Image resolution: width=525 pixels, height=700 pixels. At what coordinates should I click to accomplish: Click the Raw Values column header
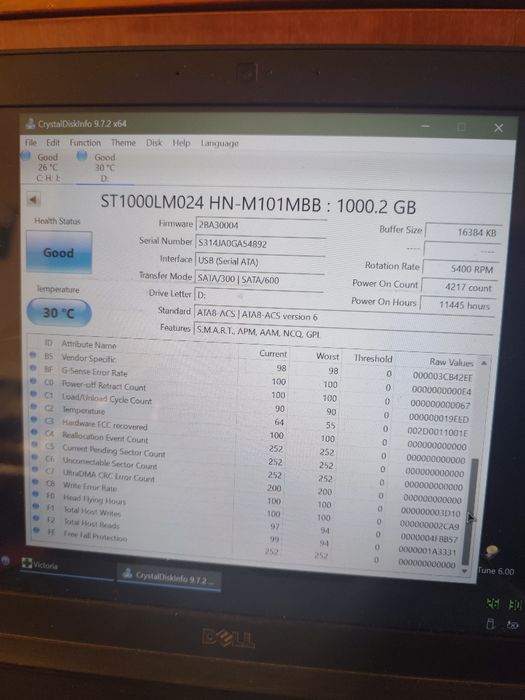click(x=451, y=362)
